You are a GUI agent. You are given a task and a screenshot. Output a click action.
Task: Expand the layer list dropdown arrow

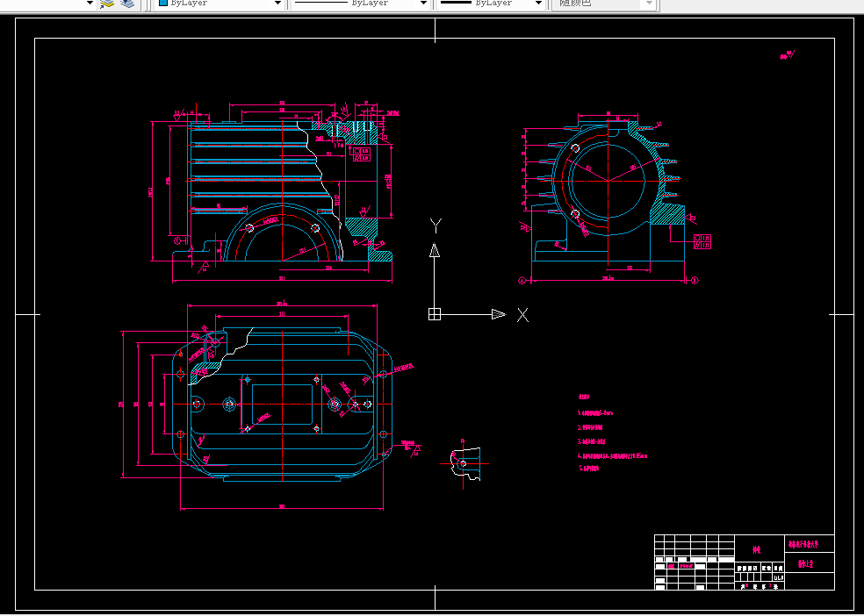tap(90, 4)
